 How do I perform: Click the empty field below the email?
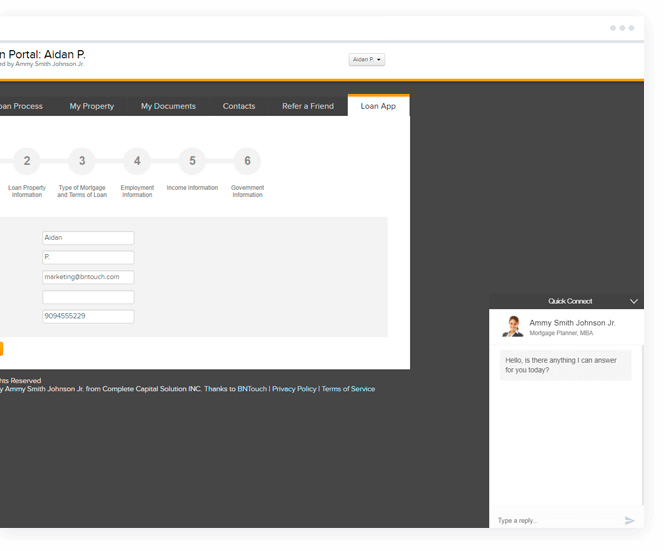(x=88, y=297)
